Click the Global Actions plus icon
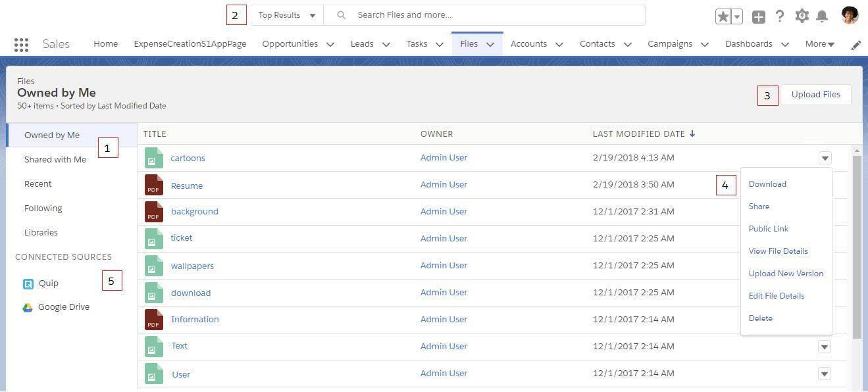Image resolution: width=868 pixels, height=392 pixels. (759, 17)
